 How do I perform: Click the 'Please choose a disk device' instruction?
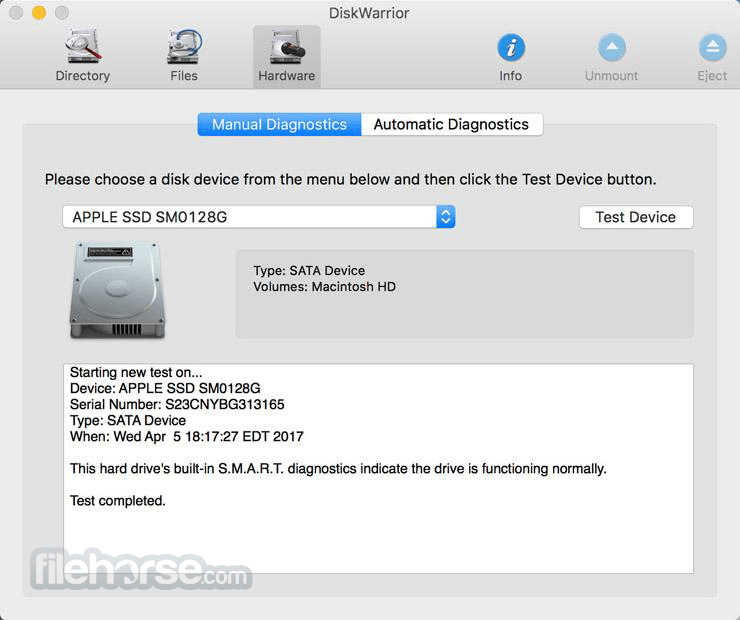[x=351, y=179]
